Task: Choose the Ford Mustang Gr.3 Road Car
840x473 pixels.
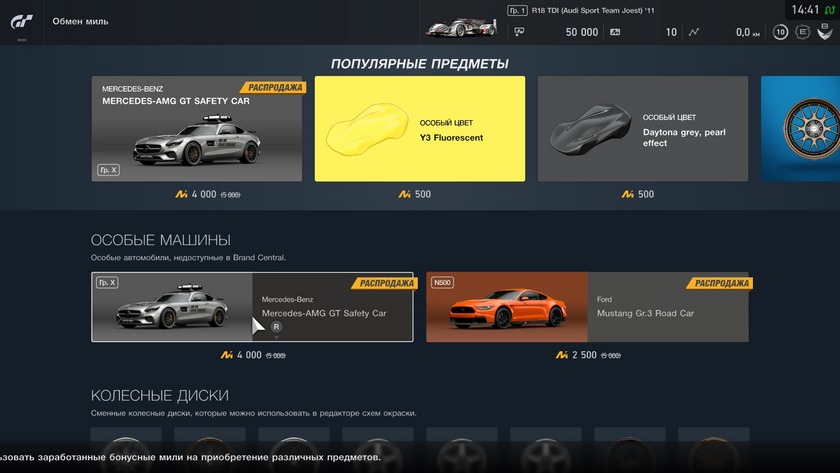Action: coord(587,307)
